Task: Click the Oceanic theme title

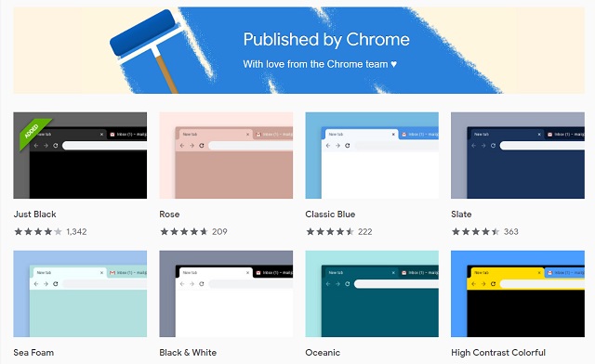Action: pos(323,353)
